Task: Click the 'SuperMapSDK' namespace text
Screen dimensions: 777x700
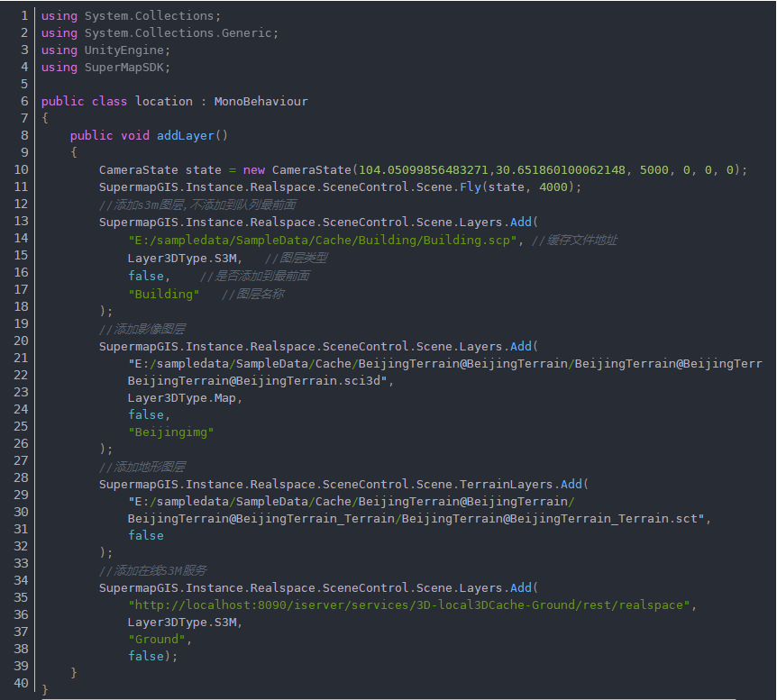Action: coord(123,68)
